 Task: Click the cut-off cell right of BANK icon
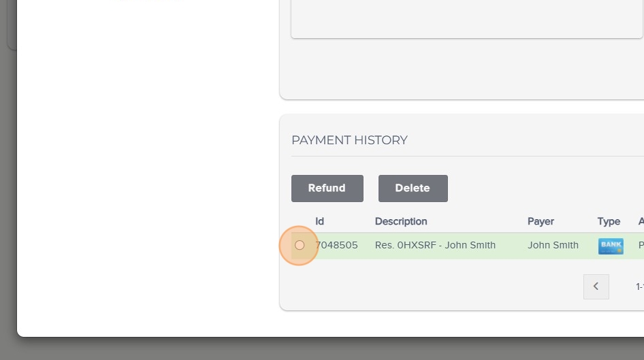[x=641, y=245]
